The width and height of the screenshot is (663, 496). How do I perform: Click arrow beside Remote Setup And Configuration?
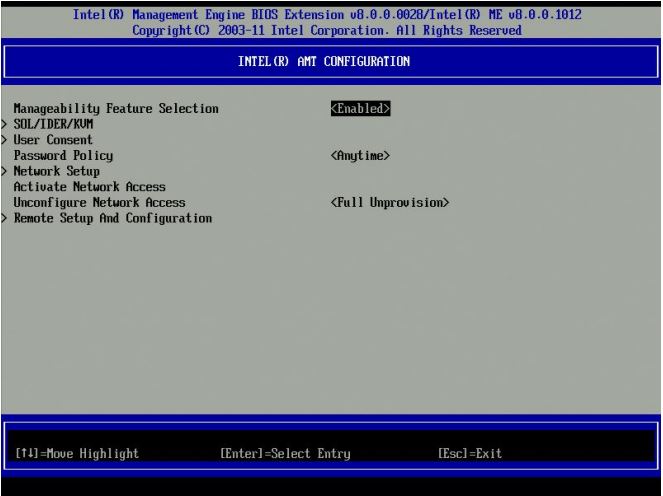[5, 218]
